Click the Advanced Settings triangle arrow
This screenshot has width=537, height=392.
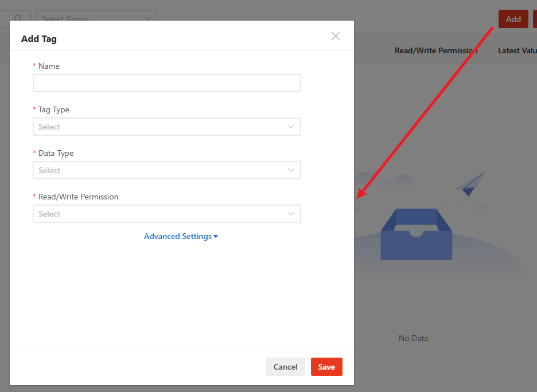tap(216, 237)
